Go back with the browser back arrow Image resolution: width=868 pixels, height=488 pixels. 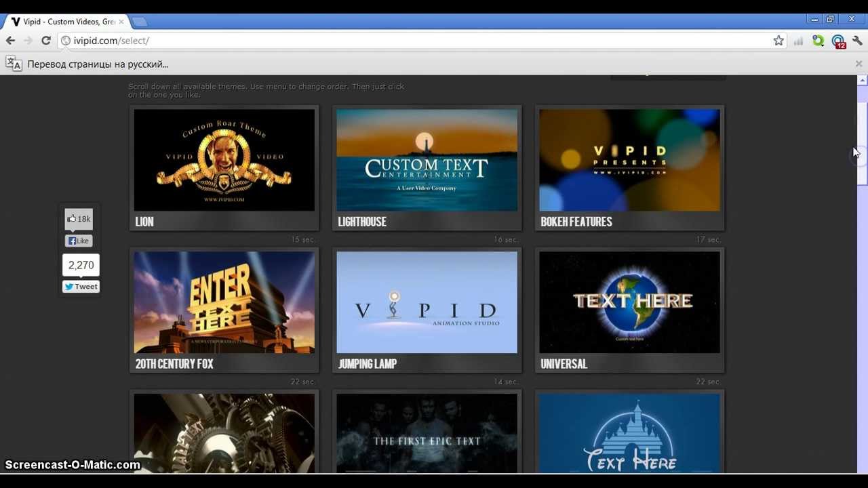click(x=10, y=41)
